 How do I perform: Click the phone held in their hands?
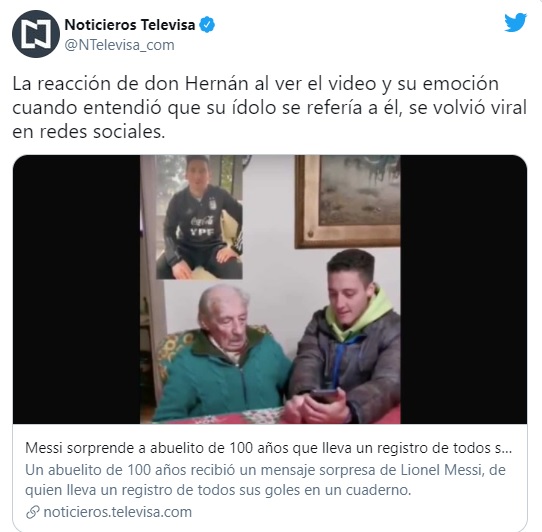324,396
